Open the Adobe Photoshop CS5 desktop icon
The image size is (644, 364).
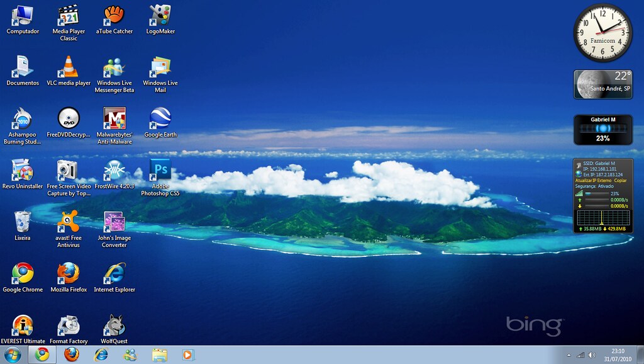160,178
